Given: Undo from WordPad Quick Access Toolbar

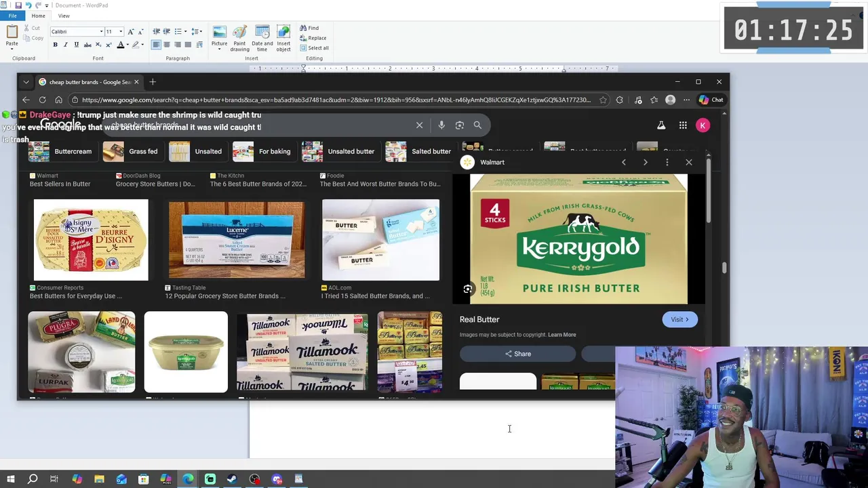Looking at the screenshot, I should click(x=28, y=5).
